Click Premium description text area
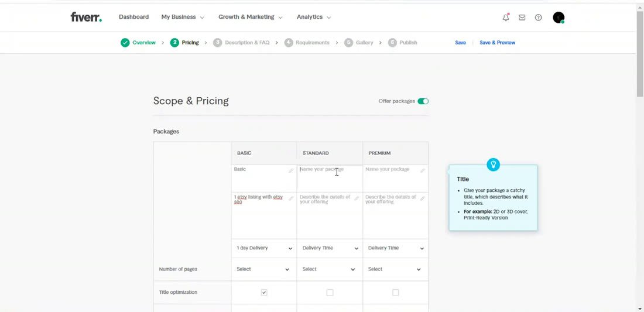The width and height of the screenshot is (644, 312). [x=396, y=215]
